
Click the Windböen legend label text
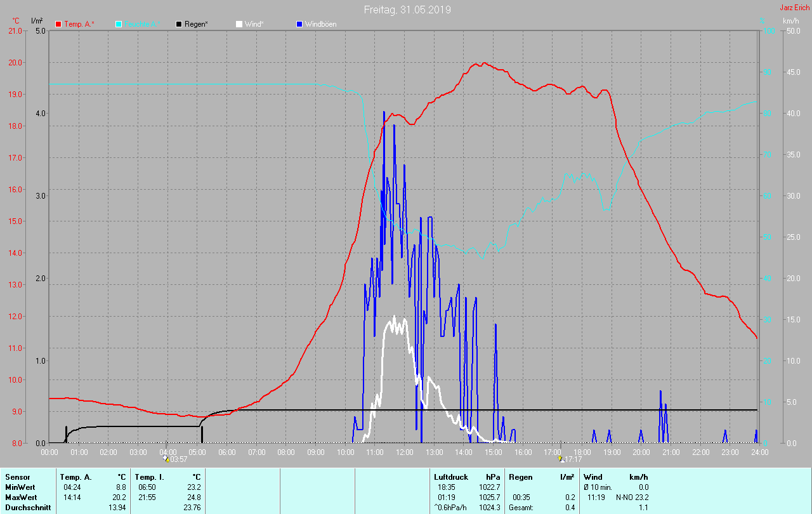[x=320, y=24]
